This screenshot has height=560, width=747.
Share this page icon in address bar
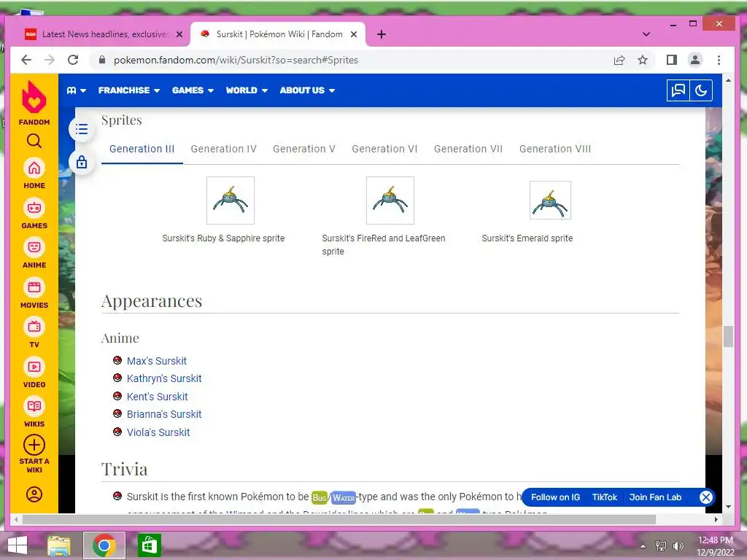(x=619, y=60)
